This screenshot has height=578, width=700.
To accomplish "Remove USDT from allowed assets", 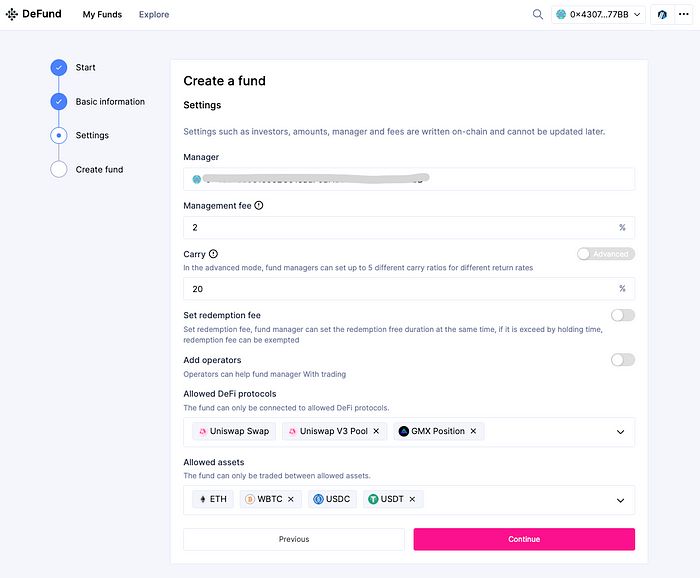I will (x=412, y=499).
